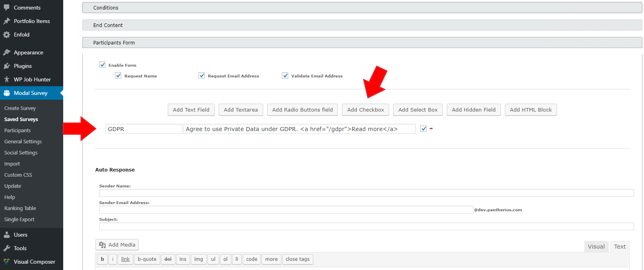Click img quicktag button
The width and height of the screenshot is (644, 270).
pyautogui.click(x=199, y=259)
